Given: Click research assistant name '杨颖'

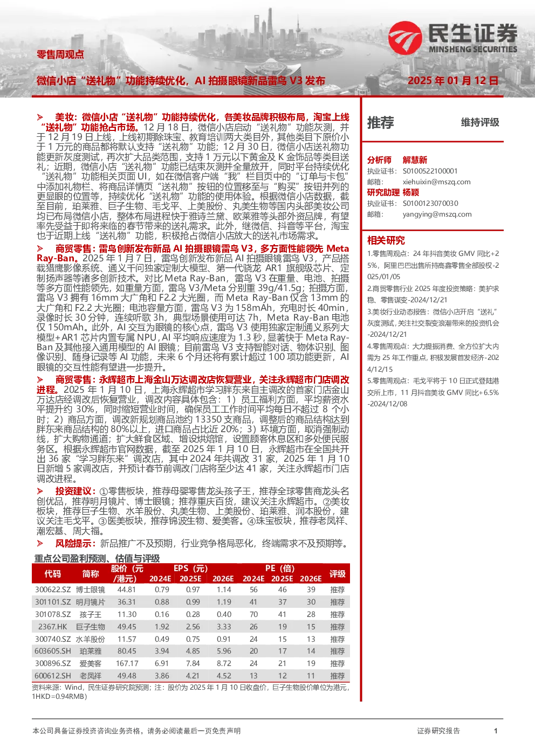Looking at the screenshot, I should [411, 192].
